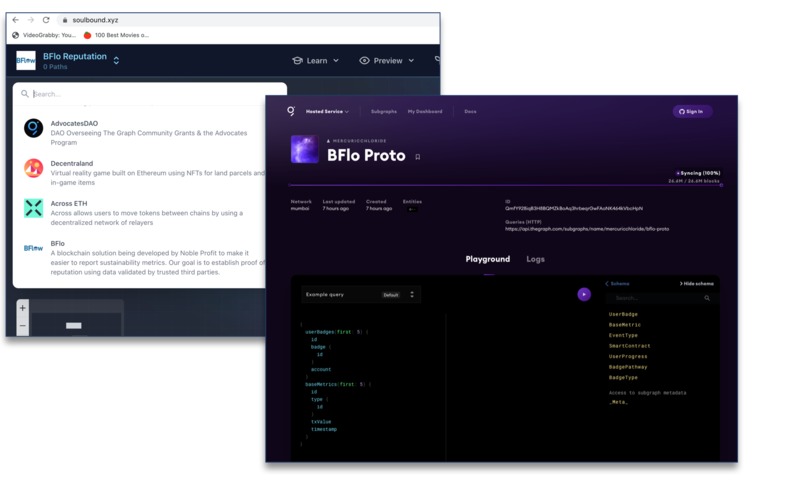Open the Subgraphs nav item
Viewport: 806px width, 497px height.
(383, 112)
